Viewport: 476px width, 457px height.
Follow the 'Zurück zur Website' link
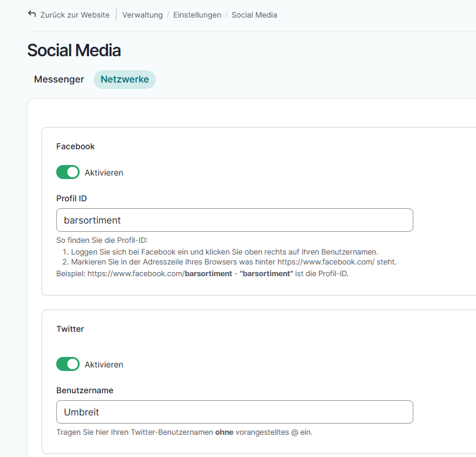74,15
